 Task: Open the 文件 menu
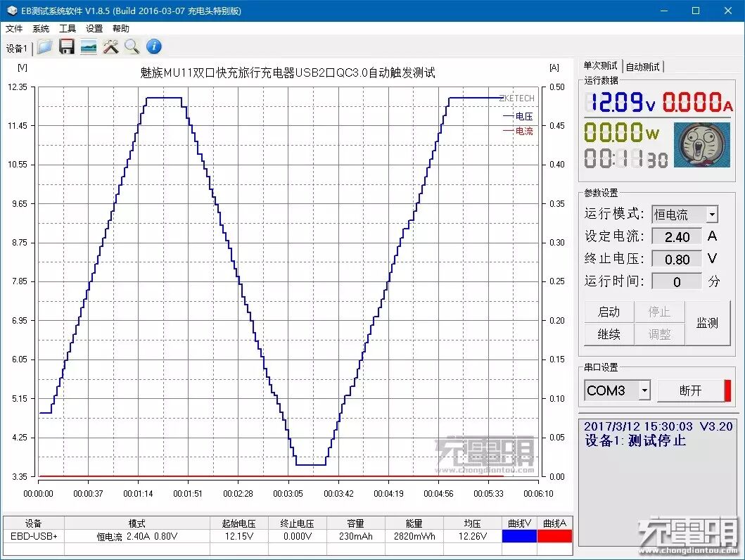14,29
